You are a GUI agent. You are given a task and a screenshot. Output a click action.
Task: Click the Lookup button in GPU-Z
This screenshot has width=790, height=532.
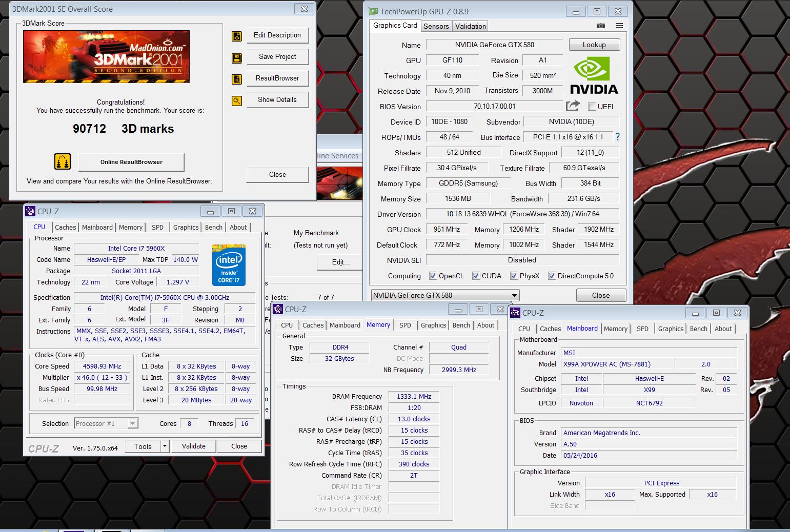(x=594, y=45)
